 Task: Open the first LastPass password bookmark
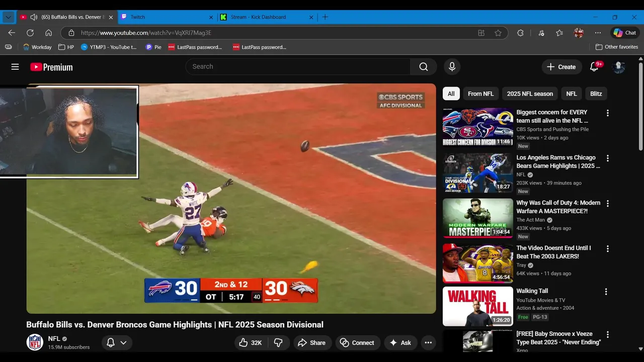[195, 47]
